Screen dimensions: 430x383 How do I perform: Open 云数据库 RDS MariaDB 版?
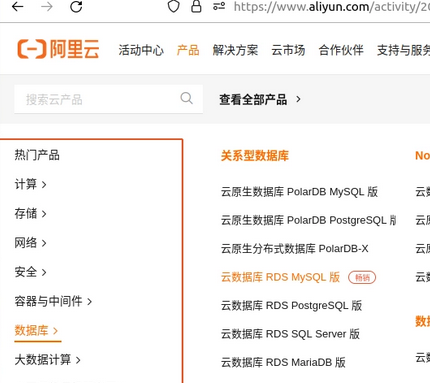283,362
